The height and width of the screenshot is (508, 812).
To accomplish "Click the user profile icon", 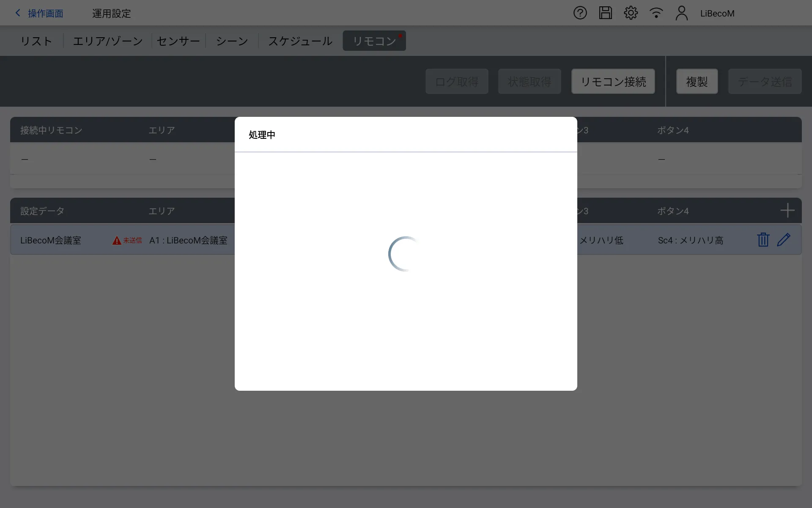I will click(681, 13).
